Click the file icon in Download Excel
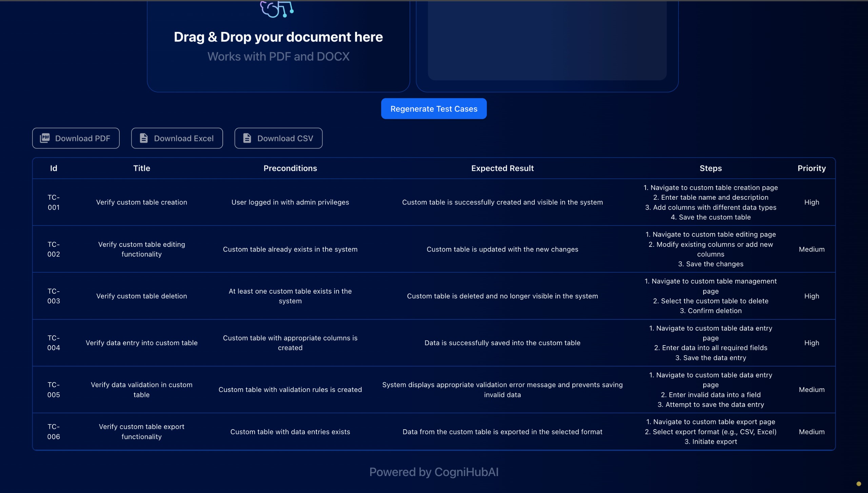The image size is (868, 493). [144, 138]
